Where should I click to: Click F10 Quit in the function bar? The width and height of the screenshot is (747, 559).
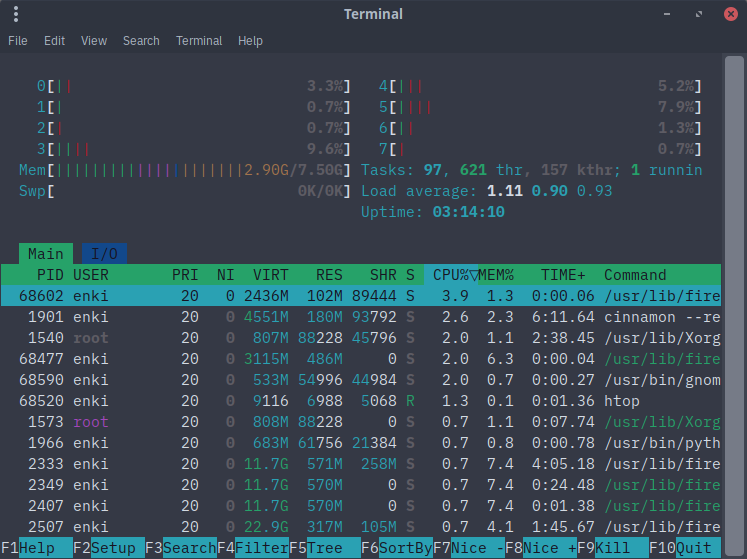pyautogui.click(x=685, y=548)
